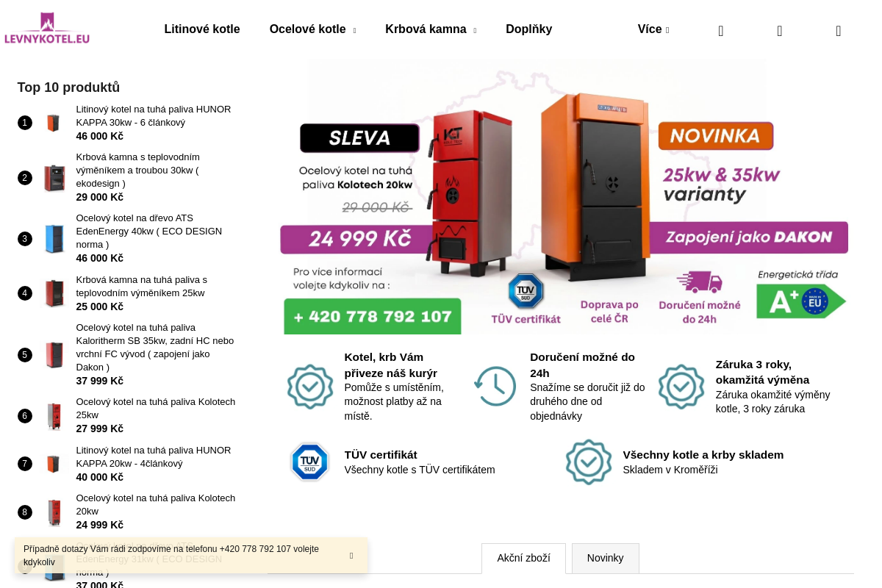Click the first header icon after Více
The image size is (882, 588).
[x=721, y=31]
